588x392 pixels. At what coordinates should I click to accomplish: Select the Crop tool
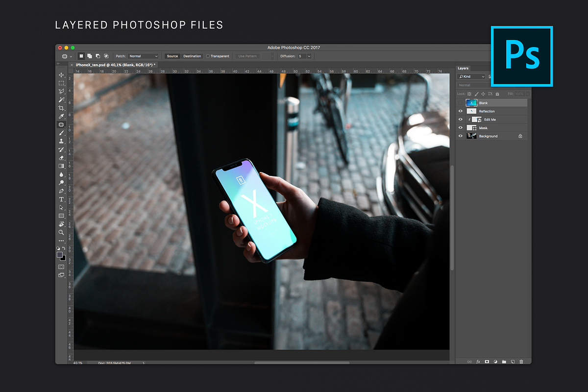click(61, 108)
